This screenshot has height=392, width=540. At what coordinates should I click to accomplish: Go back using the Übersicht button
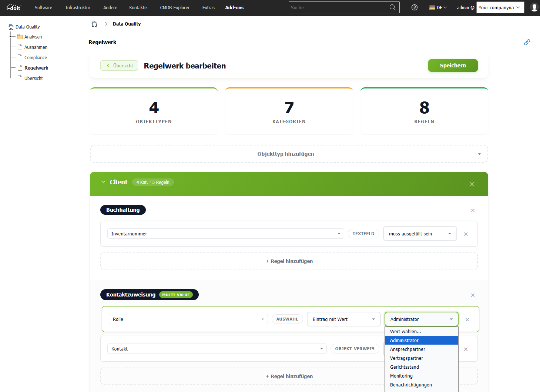click(x=119, y=66)
